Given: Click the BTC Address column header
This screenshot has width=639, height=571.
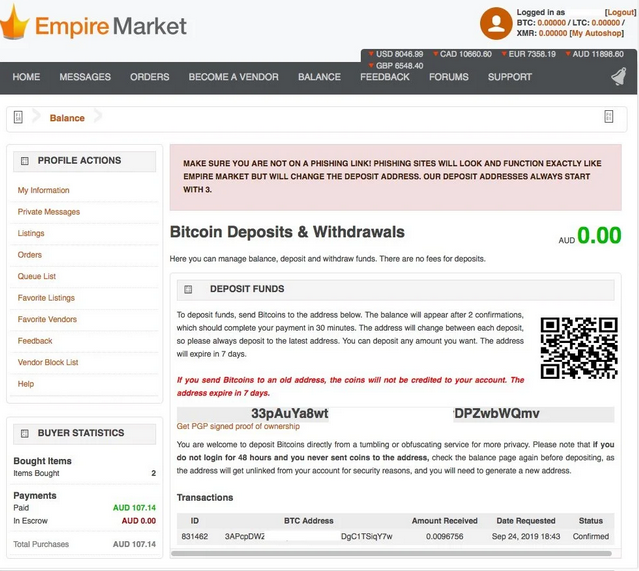Looking at the screenshot, I should 308,521.
